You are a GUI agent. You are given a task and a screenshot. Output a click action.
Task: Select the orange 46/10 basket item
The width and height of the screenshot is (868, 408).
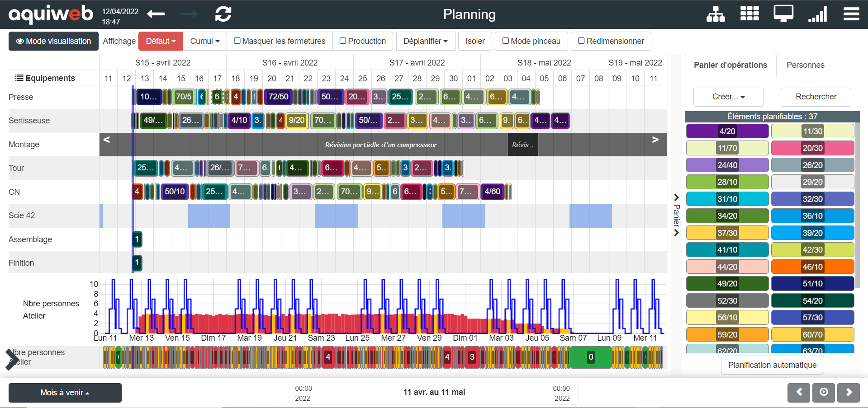pos(812,267)
